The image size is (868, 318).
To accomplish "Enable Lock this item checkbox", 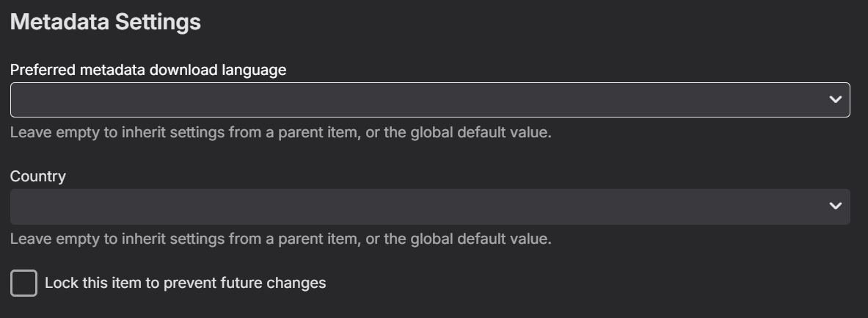I will (x=24, y=283).
